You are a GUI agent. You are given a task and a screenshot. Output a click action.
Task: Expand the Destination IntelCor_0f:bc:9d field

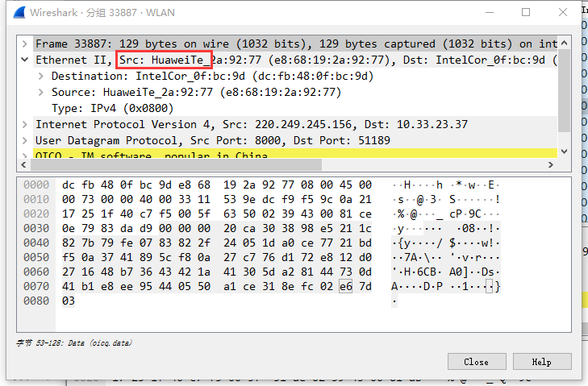(x=40, y=76)
